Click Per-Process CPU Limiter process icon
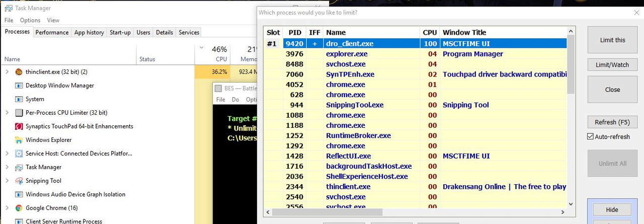The image size is (644, 224). 19,113
